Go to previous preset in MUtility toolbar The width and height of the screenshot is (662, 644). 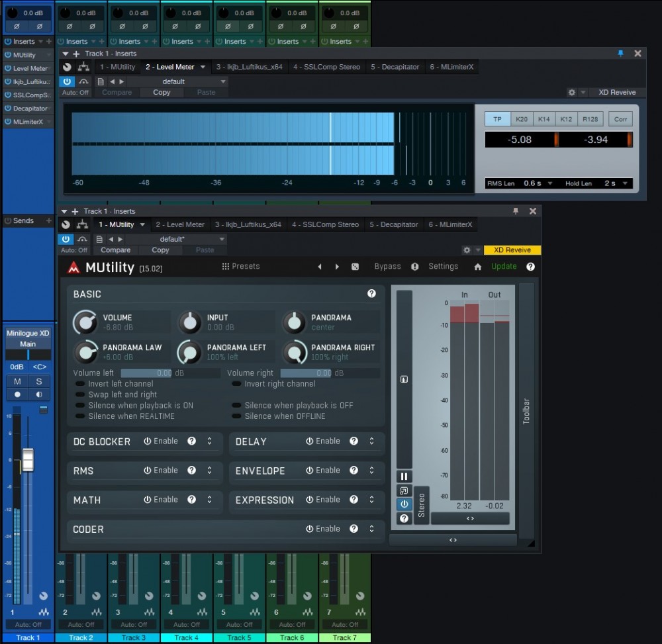(111, 240)
